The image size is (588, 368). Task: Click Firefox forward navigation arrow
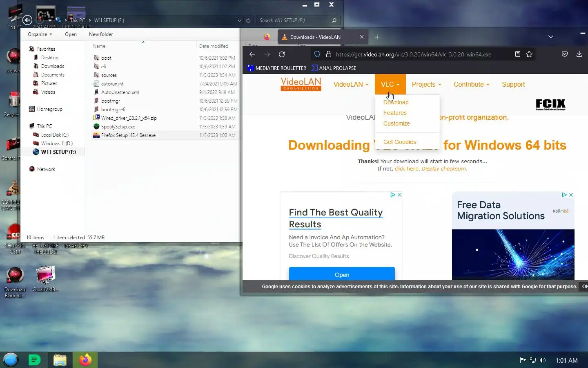tap(267, 54)
